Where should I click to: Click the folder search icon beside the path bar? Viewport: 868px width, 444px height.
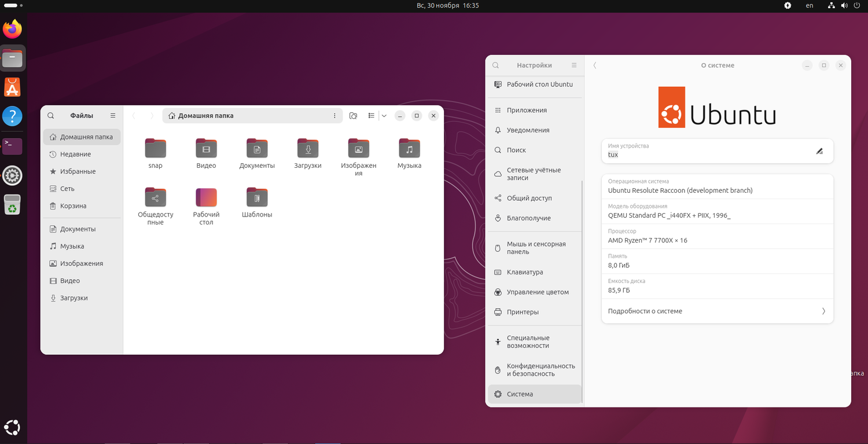pos(354,116)
